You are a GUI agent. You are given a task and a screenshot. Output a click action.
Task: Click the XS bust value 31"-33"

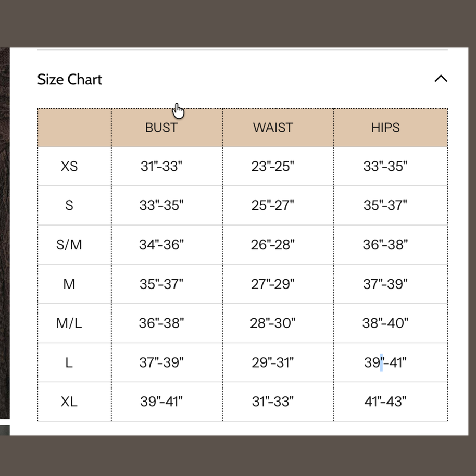coord(161,166)
